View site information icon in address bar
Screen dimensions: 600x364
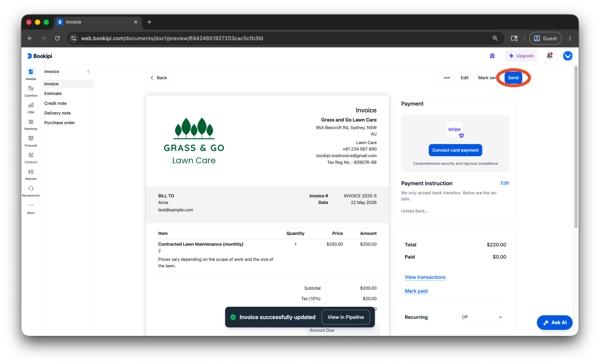(x=74, y=38)
